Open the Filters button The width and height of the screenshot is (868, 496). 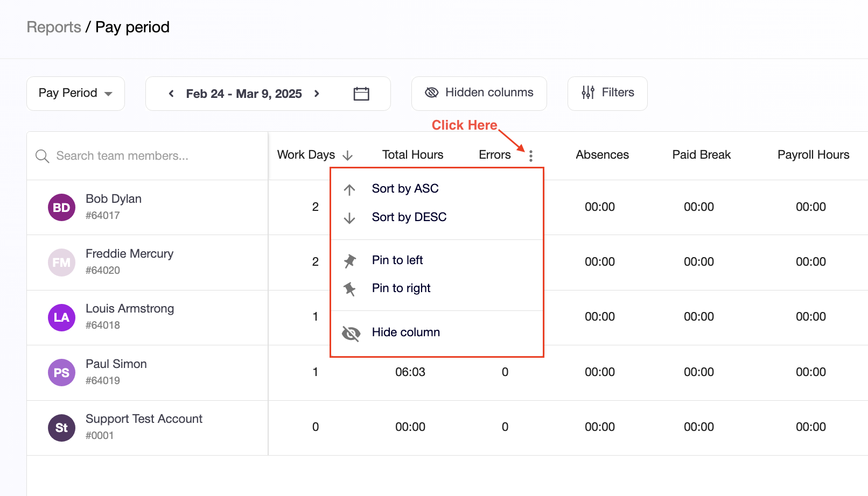(607, 94)
